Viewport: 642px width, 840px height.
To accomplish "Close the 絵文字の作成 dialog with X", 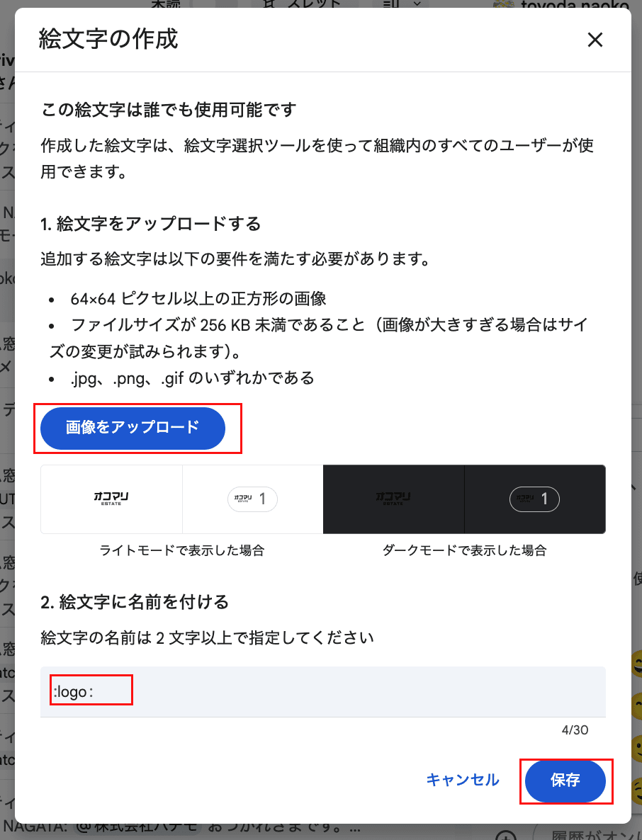I will click(595, 40).
